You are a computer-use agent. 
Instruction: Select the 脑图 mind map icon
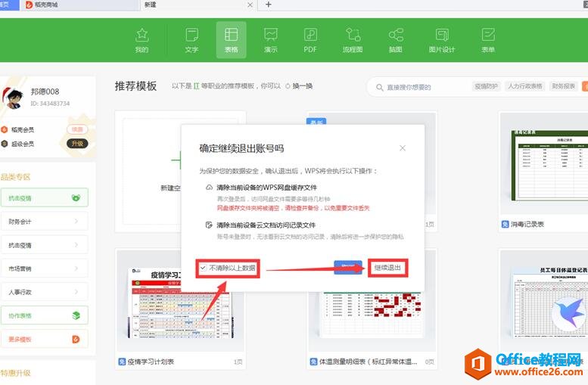tap(396, 35)
